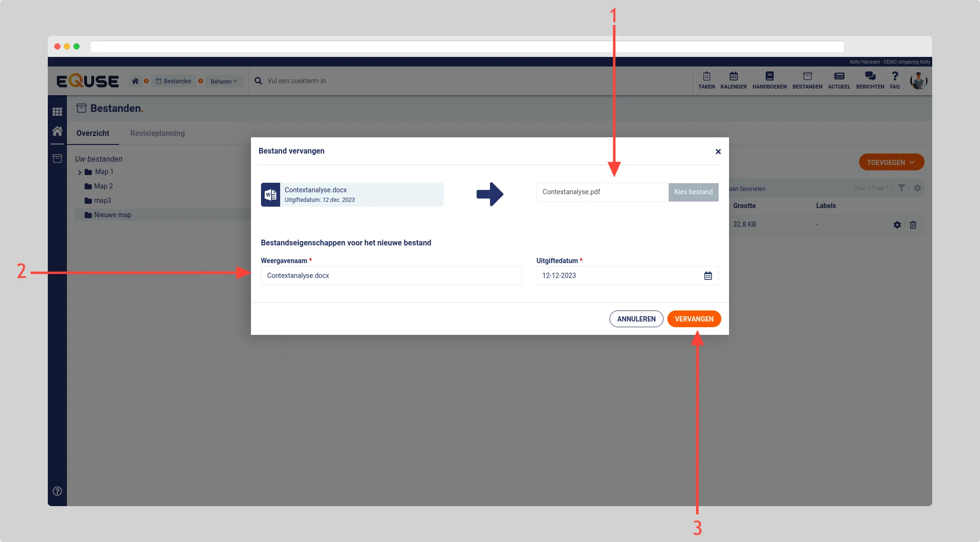Click the Annuleren button
Screen dimensions: 980x542
(x=636, y=319)
